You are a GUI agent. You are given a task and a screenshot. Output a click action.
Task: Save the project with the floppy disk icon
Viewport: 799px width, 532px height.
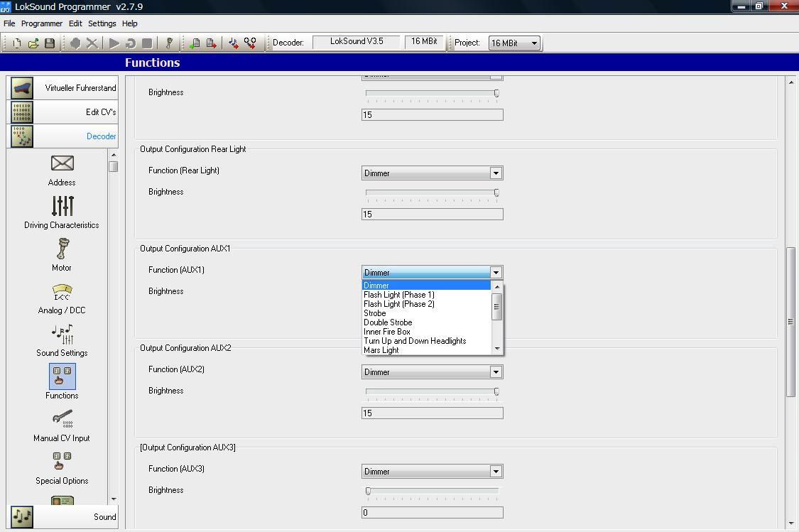coord(50,43)
